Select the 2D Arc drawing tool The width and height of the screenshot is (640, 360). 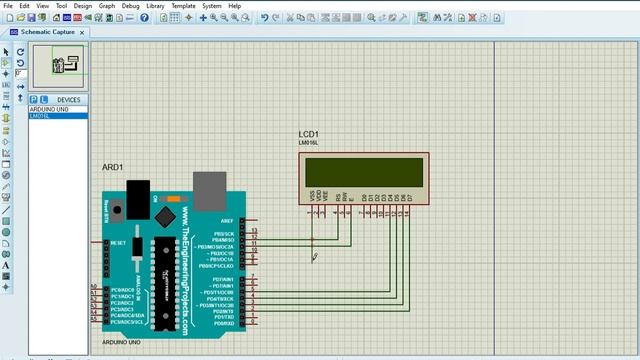[6, 243]
